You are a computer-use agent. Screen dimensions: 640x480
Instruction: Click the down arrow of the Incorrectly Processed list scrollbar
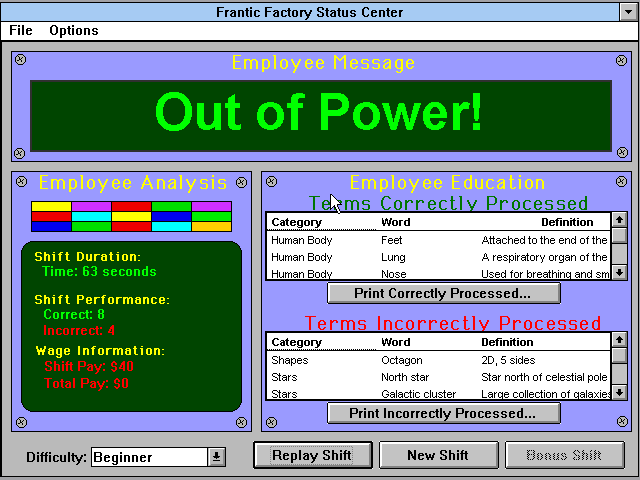point(619,392)
